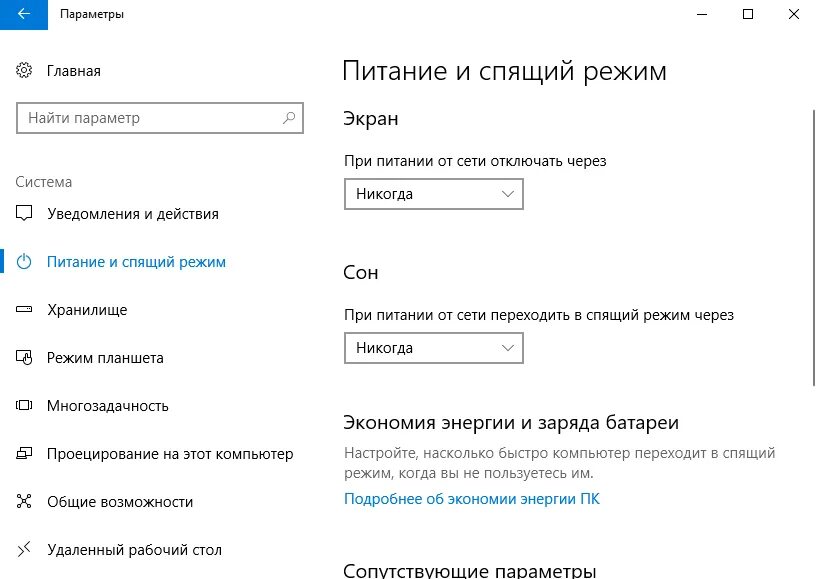Select Режим планшета in sidebar
Image resolution: width=817 pixels, height=579 pixels.
(x=105, y=358)
